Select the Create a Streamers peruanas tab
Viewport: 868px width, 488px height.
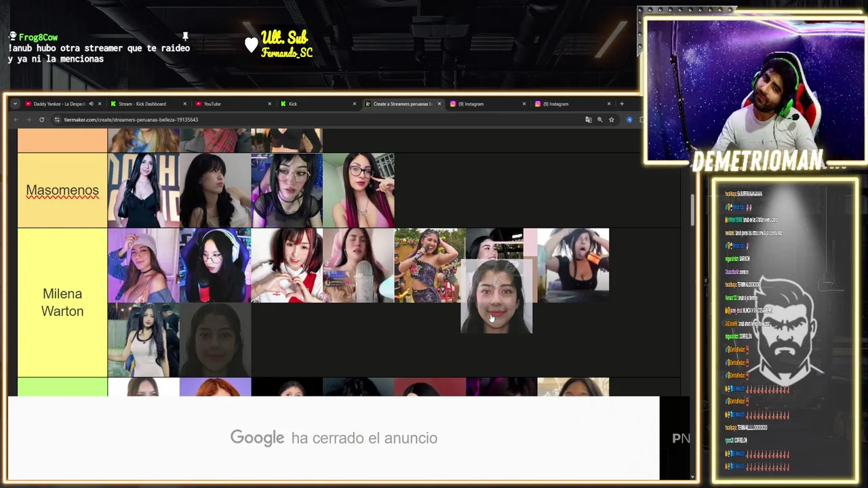click(x=402, y=104)
